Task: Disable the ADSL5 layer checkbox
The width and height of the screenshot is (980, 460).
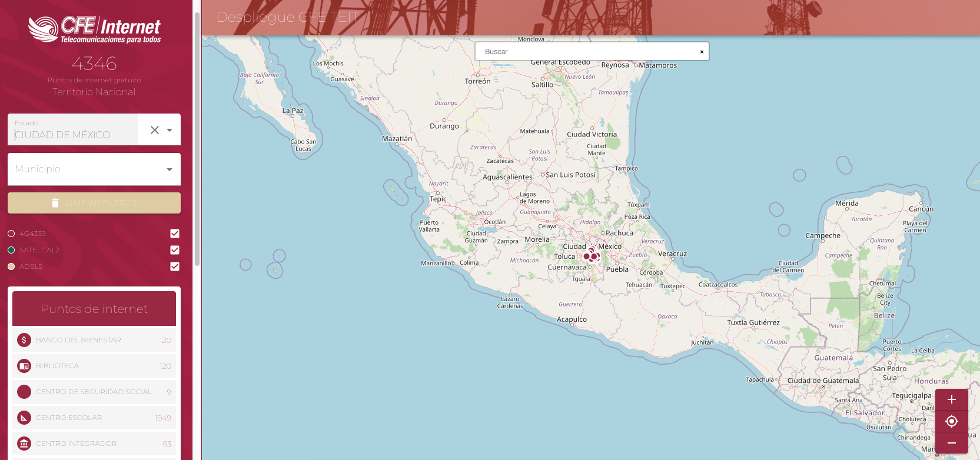Action: 175,266
